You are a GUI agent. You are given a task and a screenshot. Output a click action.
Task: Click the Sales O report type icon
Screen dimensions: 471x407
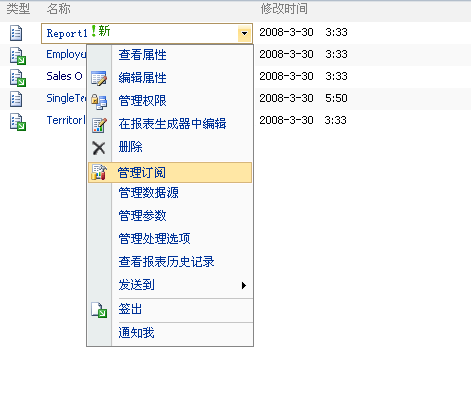tap(18, 78)
